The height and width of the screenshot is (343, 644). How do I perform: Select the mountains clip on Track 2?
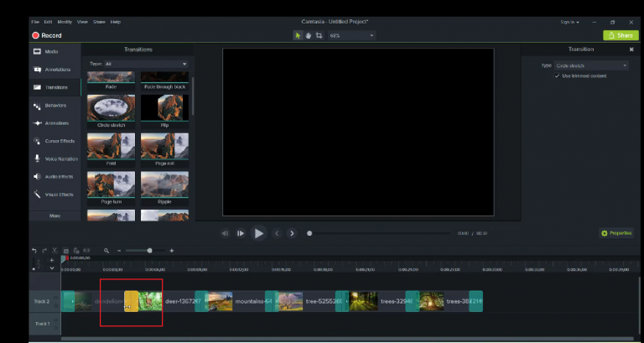point(239,302)
